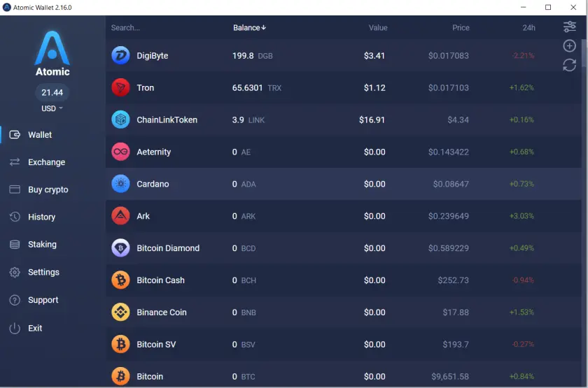588x388 pixels.
Task: Click the 21.44 total balance badge
Action: coord(52,92)
